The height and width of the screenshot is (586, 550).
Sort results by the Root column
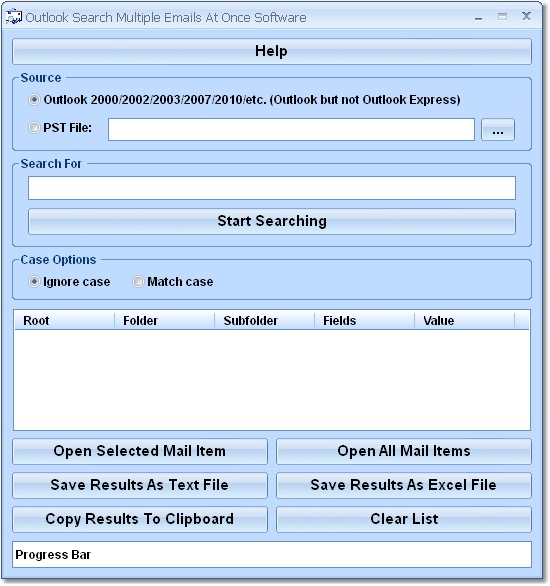coord(64,320)
